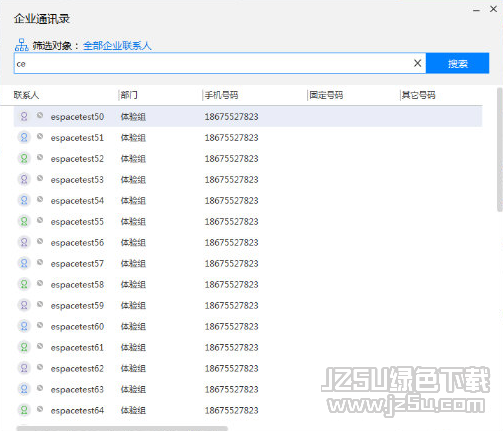Click phone number 18675527823 in espacetest51 row
The image size is (503, 431).
coord(232,138)
